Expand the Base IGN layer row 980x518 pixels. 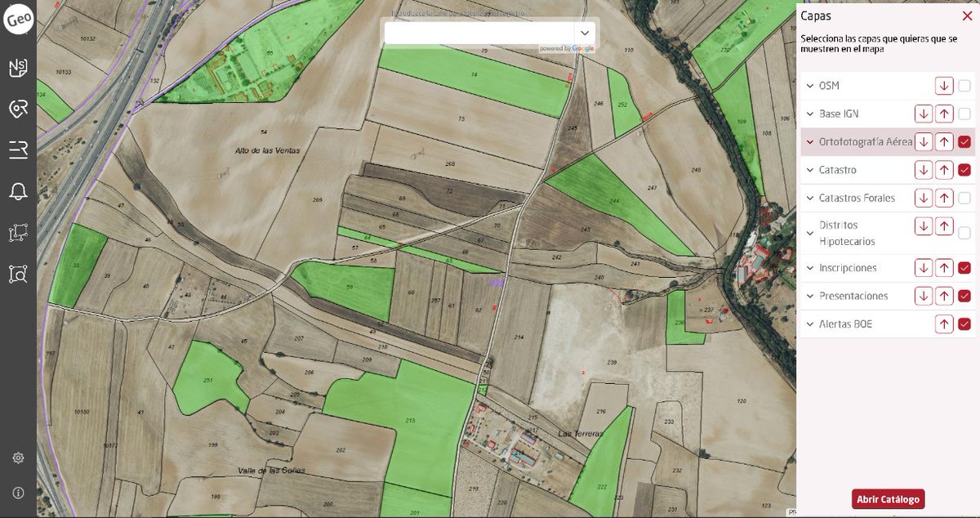(x=810, y=114)
